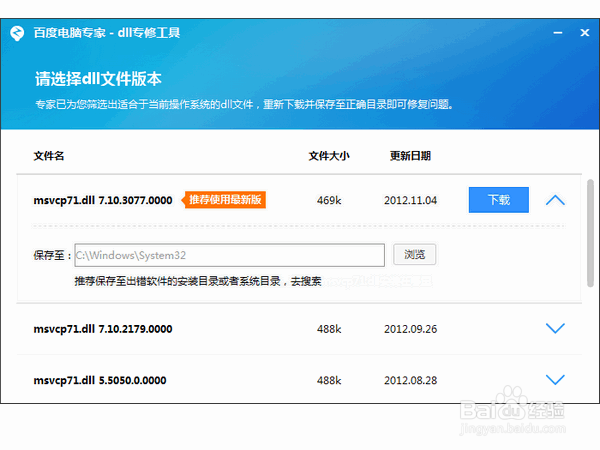Click the 2012.09.26 update date
The image size is (600, 450).
click(x=411, y=329)
